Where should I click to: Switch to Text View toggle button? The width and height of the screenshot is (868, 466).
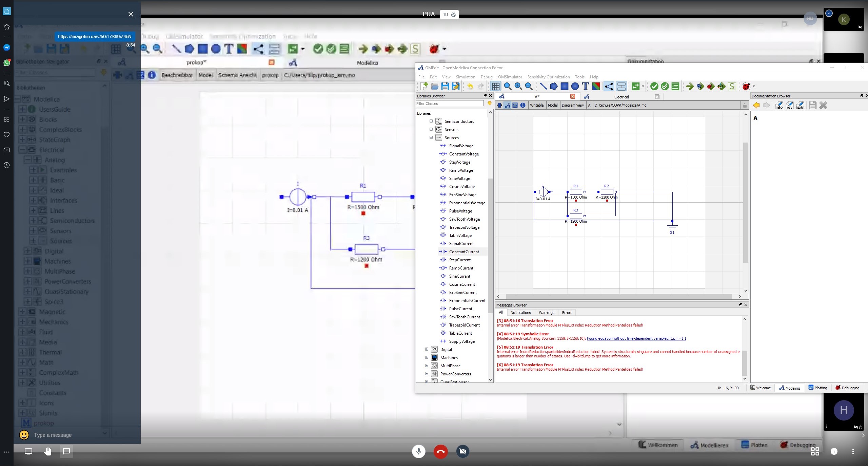coord(515,105)
